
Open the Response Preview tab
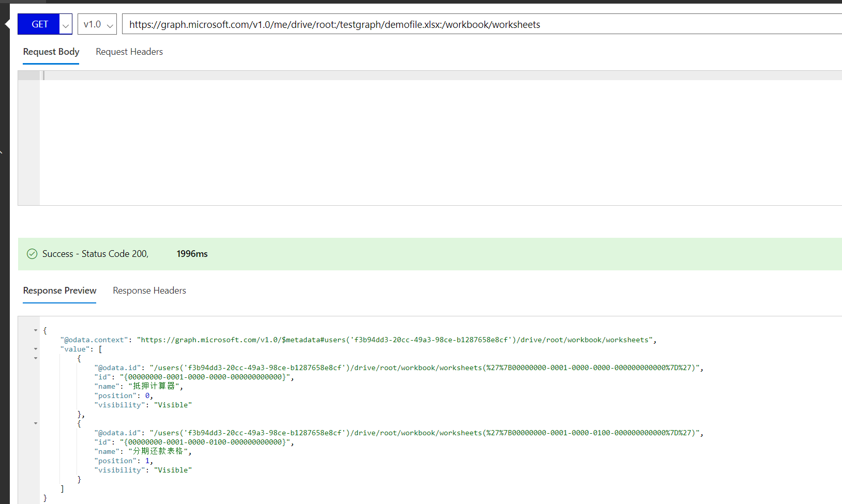59,291
